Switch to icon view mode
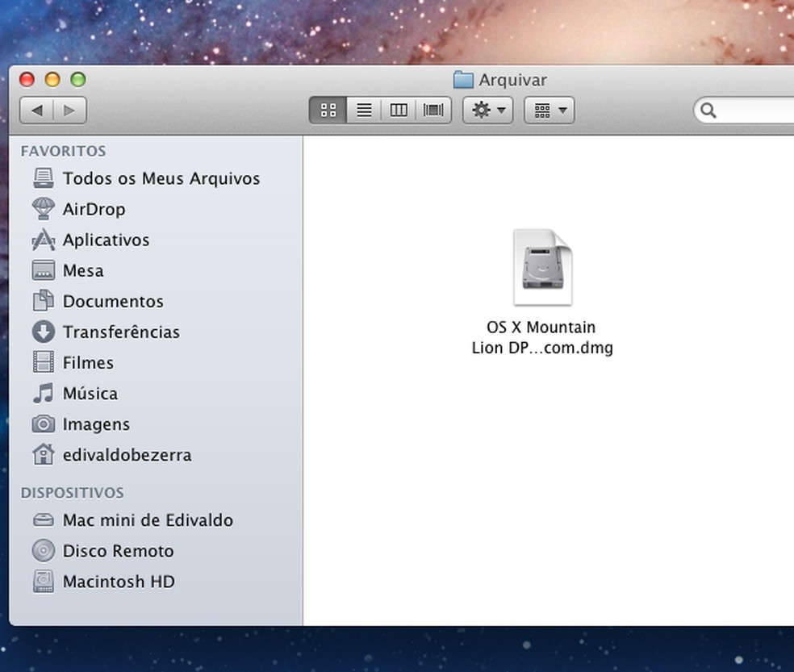The image size is (794, 672). pyautogui.click(x=328, y=111)
